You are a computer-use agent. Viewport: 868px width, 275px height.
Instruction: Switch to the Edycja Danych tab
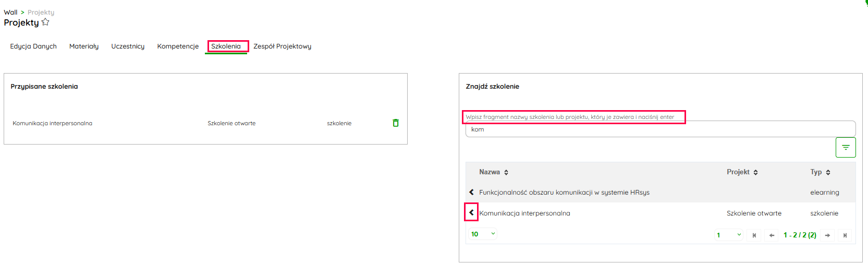(33, 46)
